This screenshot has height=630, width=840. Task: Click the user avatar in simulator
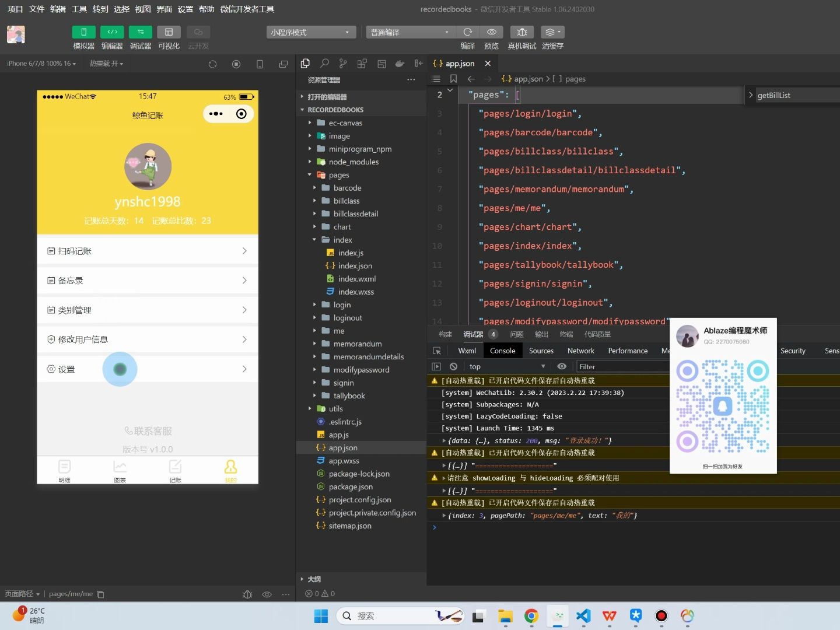(148, 166)
